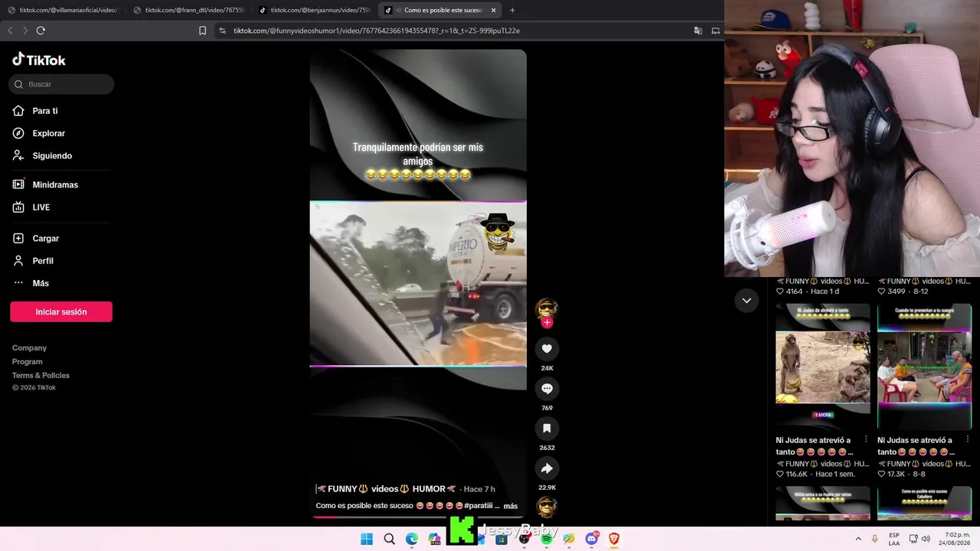Open the 'Niñita avisa a su madre' thumbnail
980x551 pixels.
pos(823,504)
